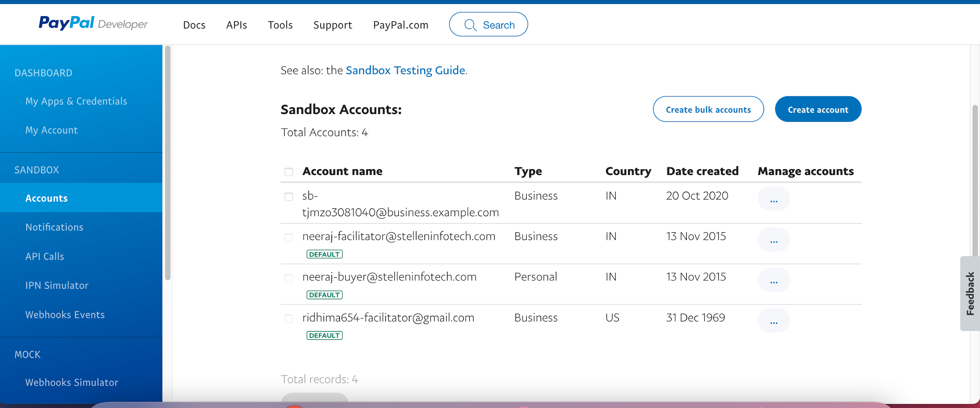Viewport: 980px width, 408px height.
Task: Click the Search field
Action: [488, 24]
